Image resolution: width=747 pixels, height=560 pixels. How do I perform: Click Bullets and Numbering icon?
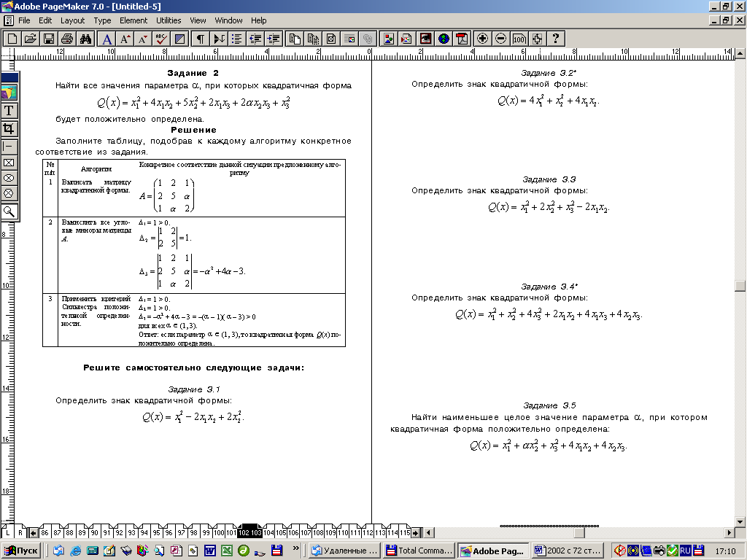tap(237, 39)
